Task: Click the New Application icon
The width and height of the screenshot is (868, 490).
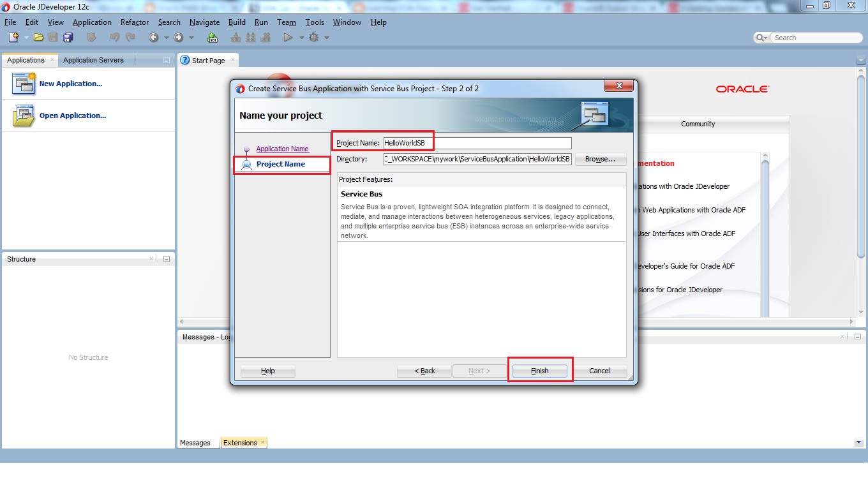Action: pyautogui.click(x=24, y=84)
